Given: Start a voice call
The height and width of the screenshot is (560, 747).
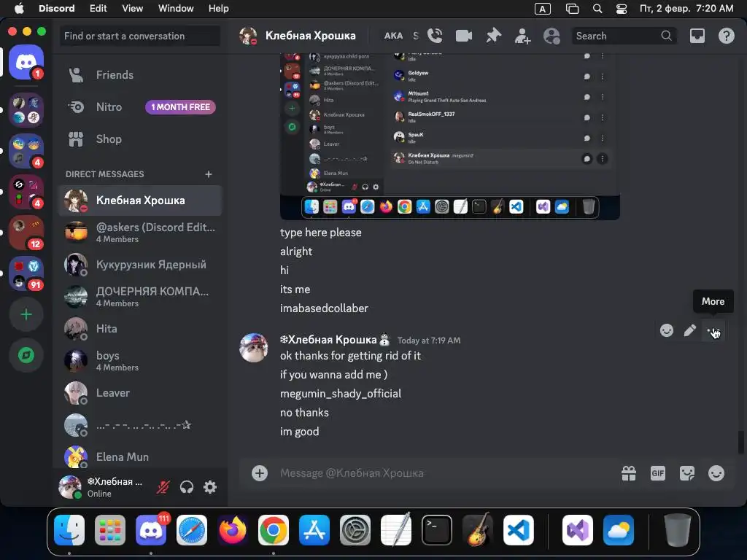Looking at the screenshot, I should coord(435,36).
